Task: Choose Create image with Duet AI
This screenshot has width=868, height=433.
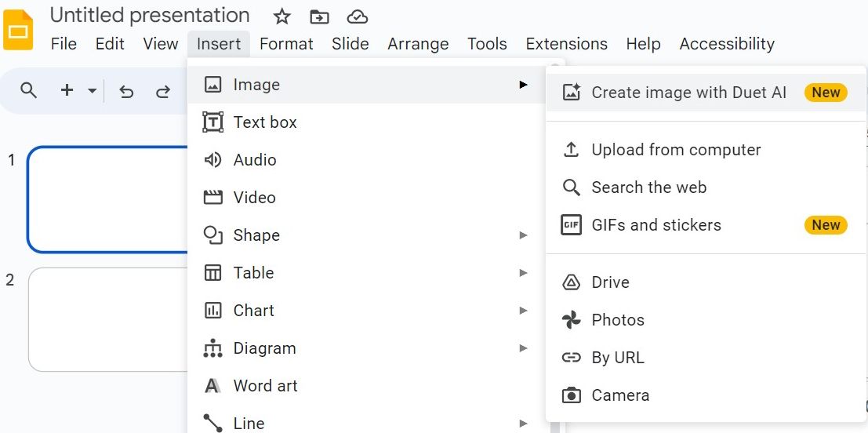Action: tap(688, 93)
